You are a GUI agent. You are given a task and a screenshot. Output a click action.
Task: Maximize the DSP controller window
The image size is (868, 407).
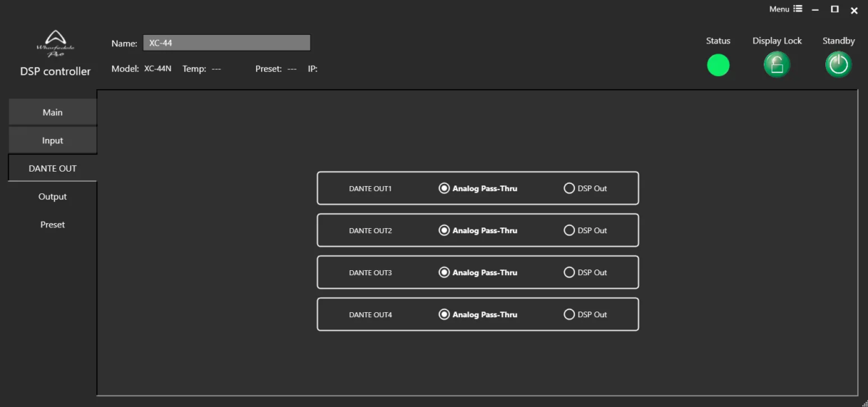(835, 9)
